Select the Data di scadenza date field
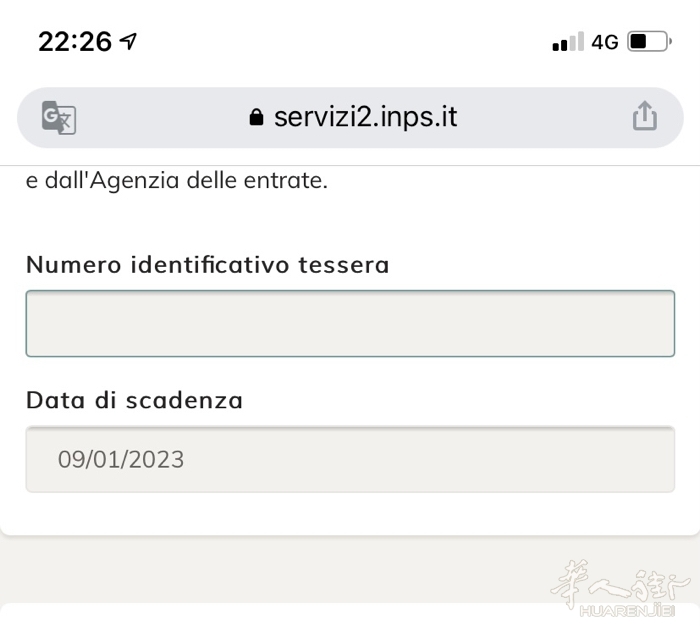 pyautogui.click(x=350, y=459)
